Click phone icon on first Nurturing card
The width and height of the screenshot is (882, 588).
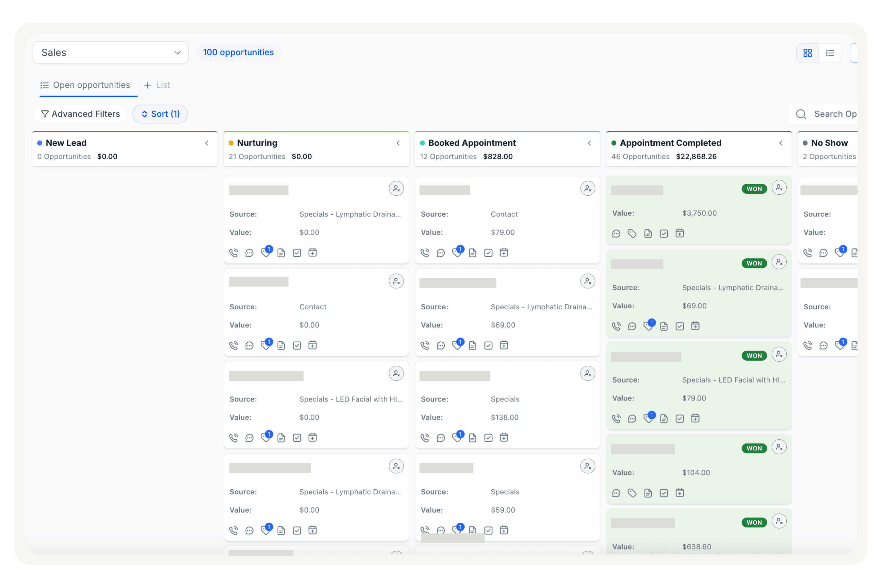point(234,253)
